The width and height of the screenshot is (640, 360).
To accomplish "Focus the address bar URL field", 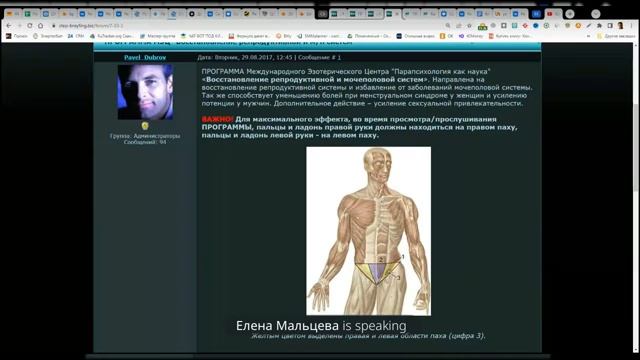I will [245, 25].
